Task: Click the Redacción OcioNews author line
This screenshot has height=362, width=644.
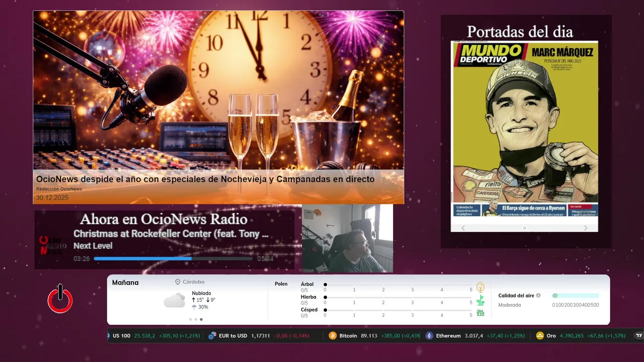Action: [59, 189]
